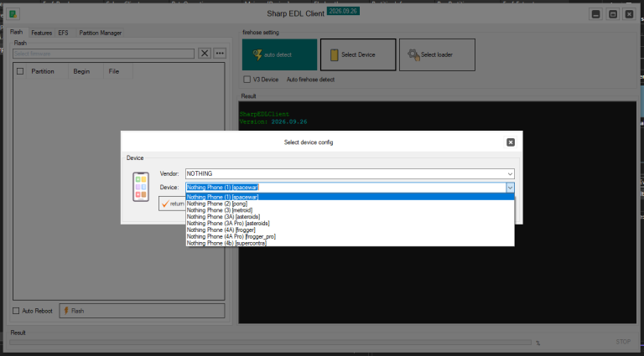The image size is (644, 356).
Task: Choose Nothing Phone (4A Pro) [frogger_pro]
Action: coord(350,236)
